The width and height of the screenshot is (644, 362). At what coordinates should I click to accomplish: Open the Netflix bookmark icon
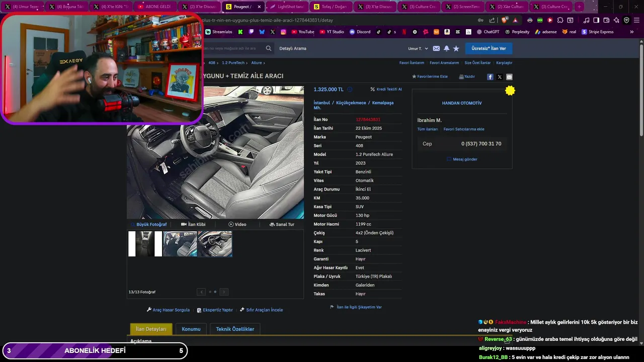pos(404,32)
